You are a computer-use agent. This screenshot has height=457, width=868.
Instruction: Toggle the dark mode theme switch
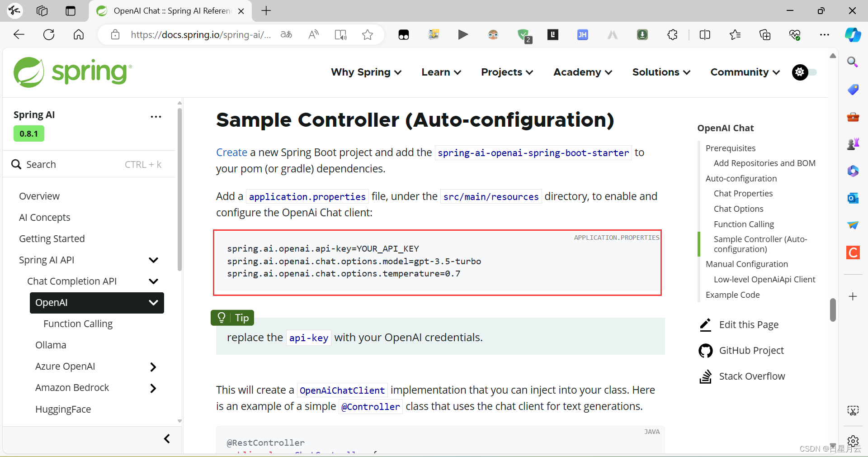click(x=804, y=72)
